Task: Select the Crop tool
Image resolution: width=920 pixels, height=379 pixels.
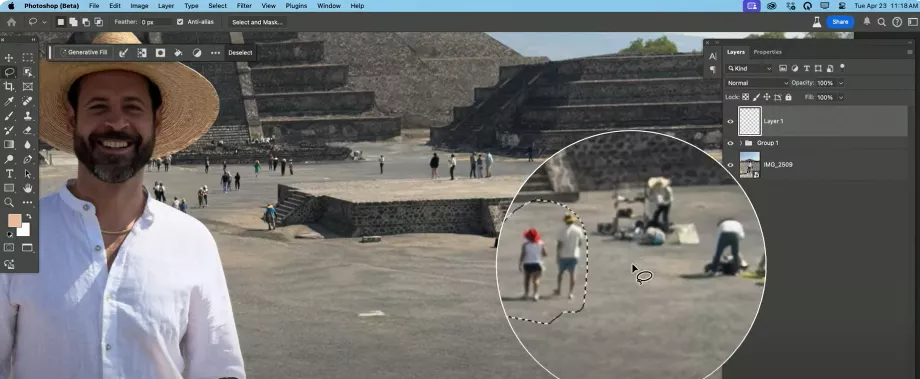Action: pyautogui.click(x=9, y=87)
